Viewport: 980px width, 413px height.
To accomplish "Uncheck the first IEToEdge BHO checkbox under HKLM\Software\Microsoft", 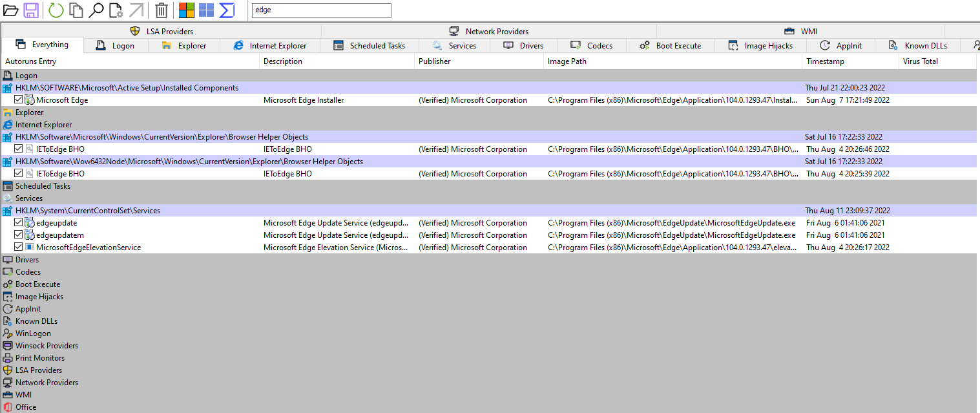I will (18, 149).
